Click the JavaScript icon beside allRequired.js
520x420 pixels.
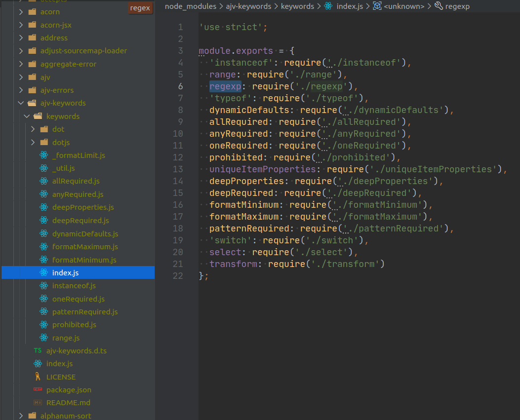(x=43, y=181)
